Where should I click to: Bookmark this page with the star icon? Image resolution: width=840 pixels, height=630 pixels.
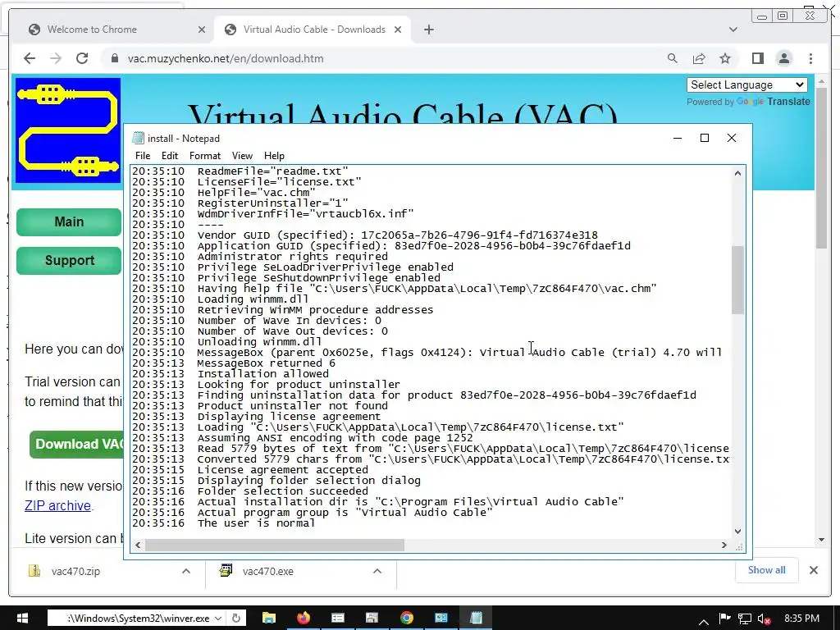point(725,58)
